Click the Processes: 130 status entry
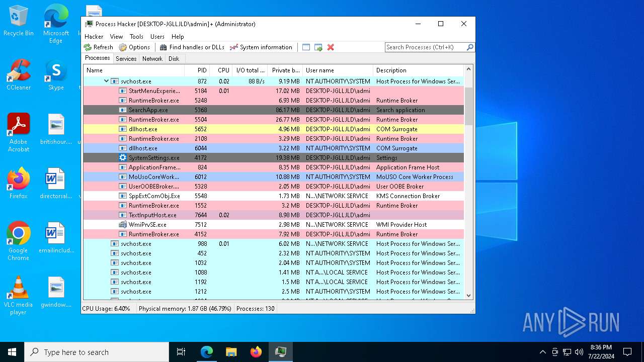Screen dimensions: 644x362 [x=256, y=308]
